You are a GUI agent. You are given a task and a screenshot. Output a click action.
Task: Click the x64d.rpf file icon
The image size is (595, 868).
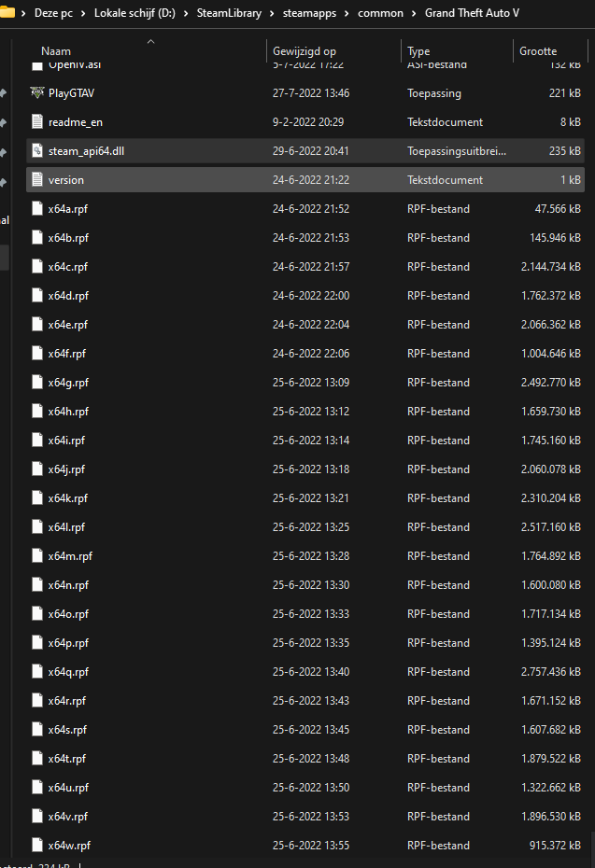click(37, 296)
